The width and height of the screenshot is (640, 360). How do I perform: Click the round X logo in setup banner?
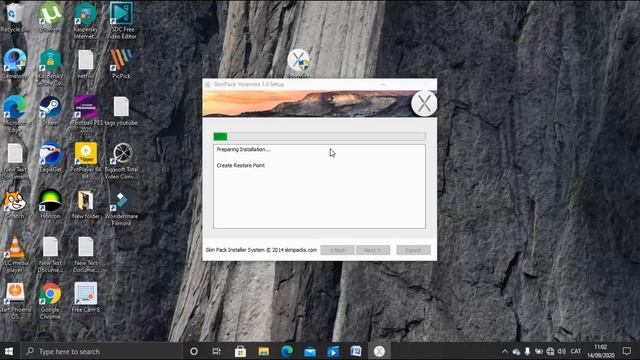tap(424, 103)
